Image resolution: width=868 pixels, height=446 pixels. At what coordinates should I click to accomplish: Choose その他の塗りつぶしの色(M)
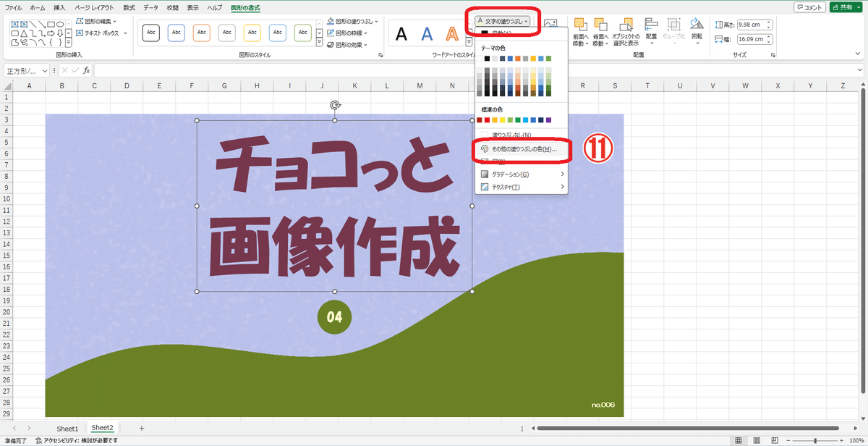(522, 149)
